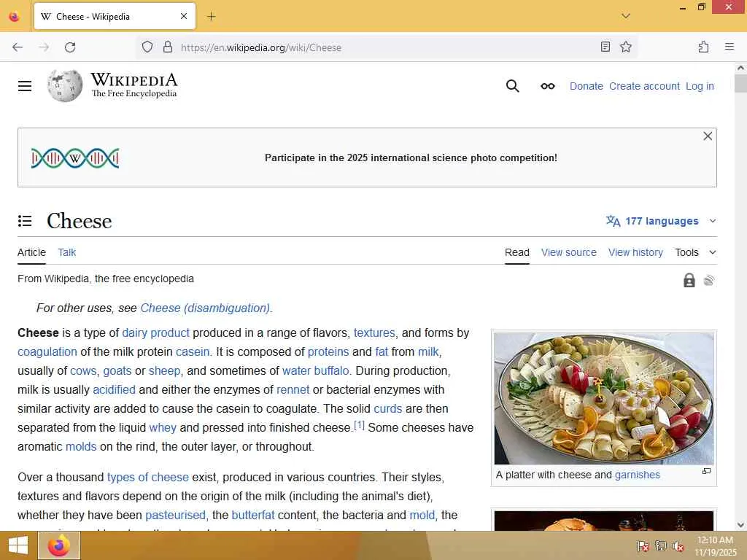The height and width of the screenshot is (560, 747).
Task: Click the Firefox taskbar icon
Action: point(59,545)
